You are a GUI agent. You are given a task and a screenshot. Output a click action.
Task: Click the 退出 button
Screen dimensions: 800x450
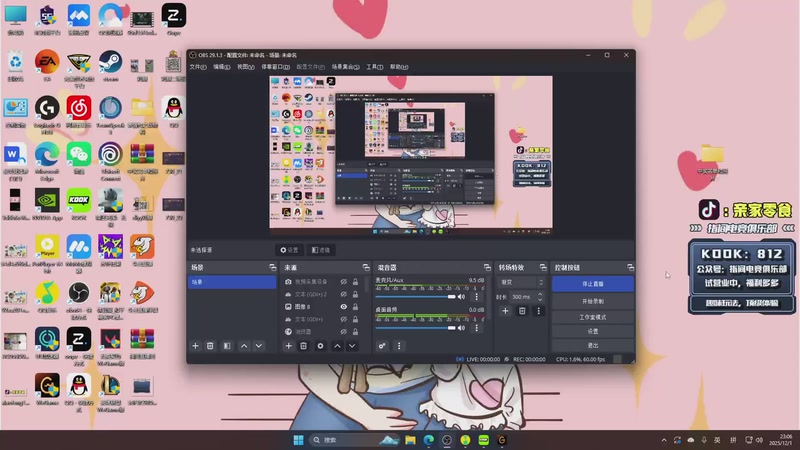point(592,345)
